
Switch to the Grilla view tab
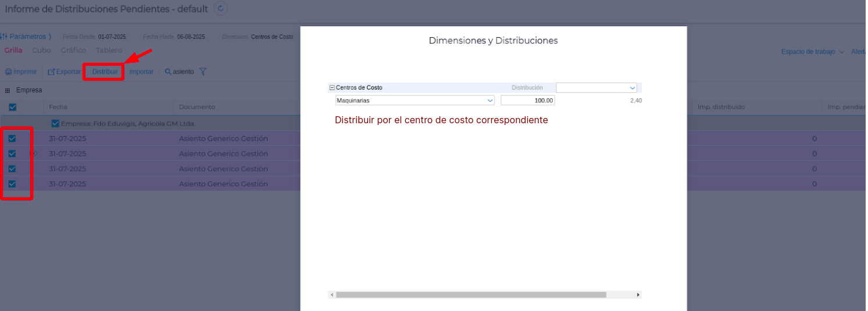(13, 51)
